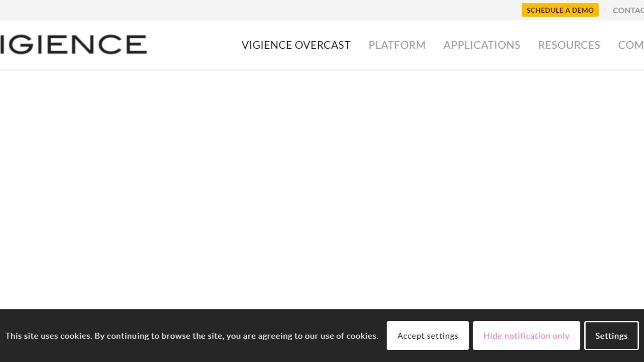The width and height of the screenshot is (644, 362).
Task: Accept settings in the cookie banner
Action: (428, 336)
